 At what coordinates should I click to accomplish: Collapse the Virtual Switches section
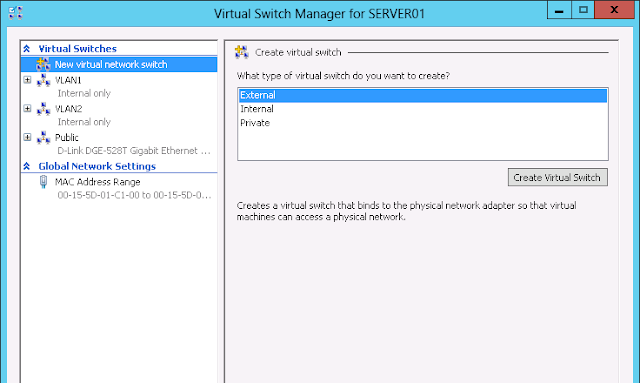point(27,49)
